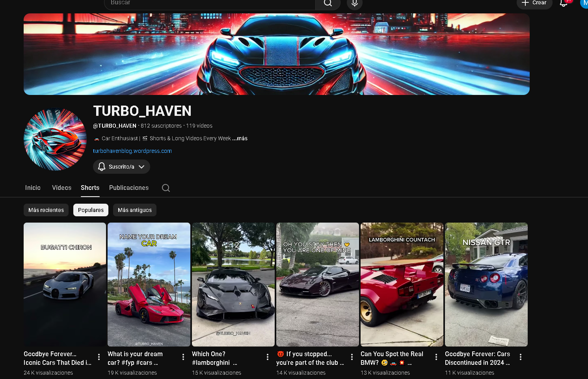The height and width of the screenshot is (379, 588).
Task: Open turbohavenblog.wordpress.com link
Action: pos(132,150)
